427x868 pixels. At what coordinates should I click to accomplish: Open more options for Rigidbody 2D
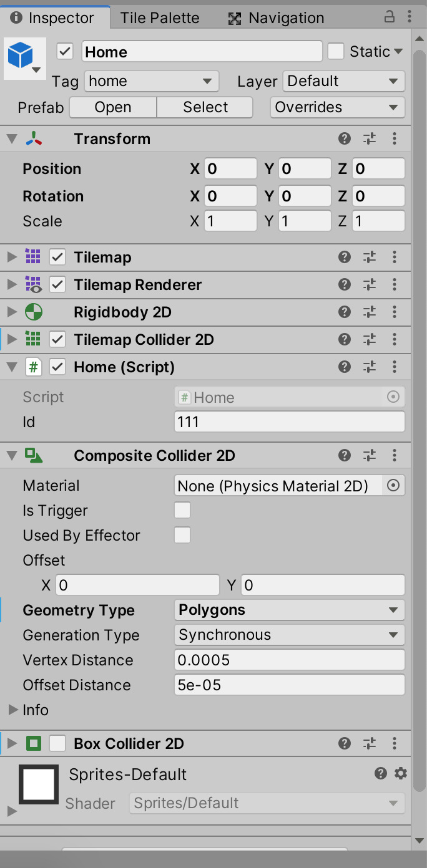click(x=395, y=312)
